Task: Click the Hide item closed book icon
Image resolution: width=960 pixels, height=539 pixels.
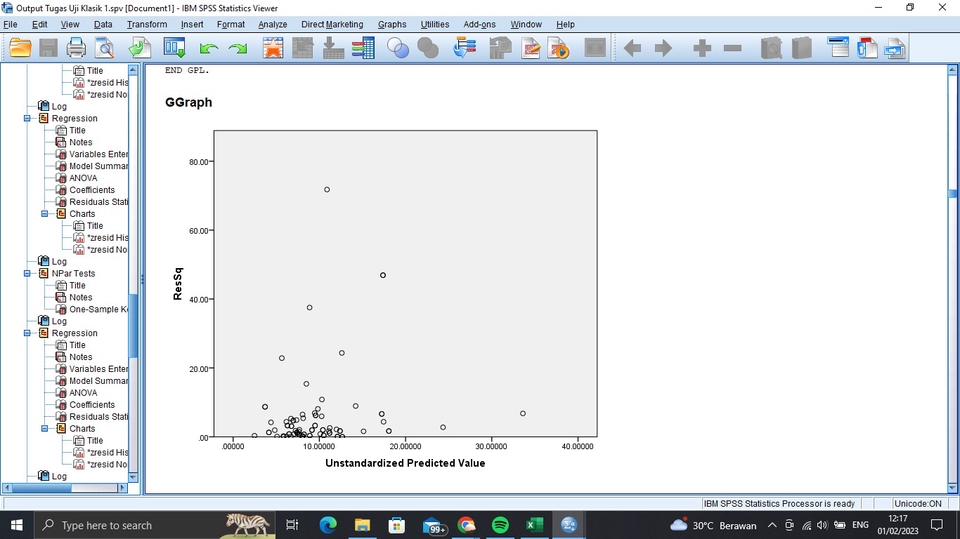Action: 801,48
